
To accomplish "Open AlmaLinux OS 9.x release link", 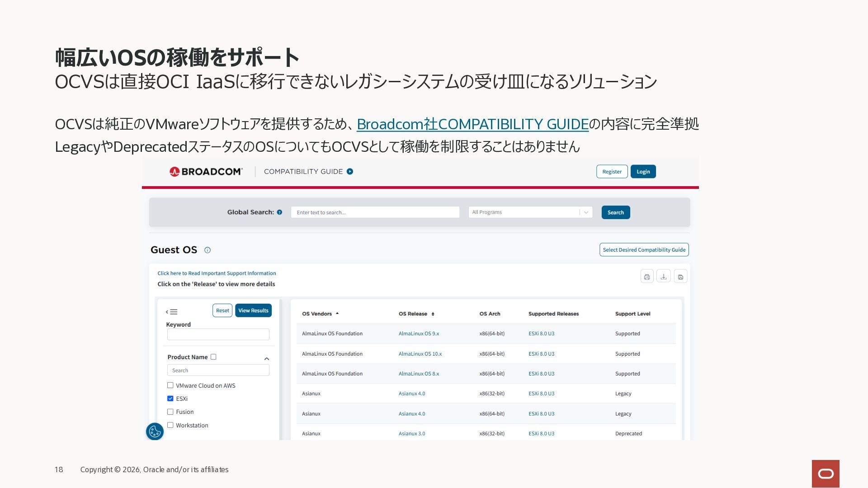I will coord(419,334).
